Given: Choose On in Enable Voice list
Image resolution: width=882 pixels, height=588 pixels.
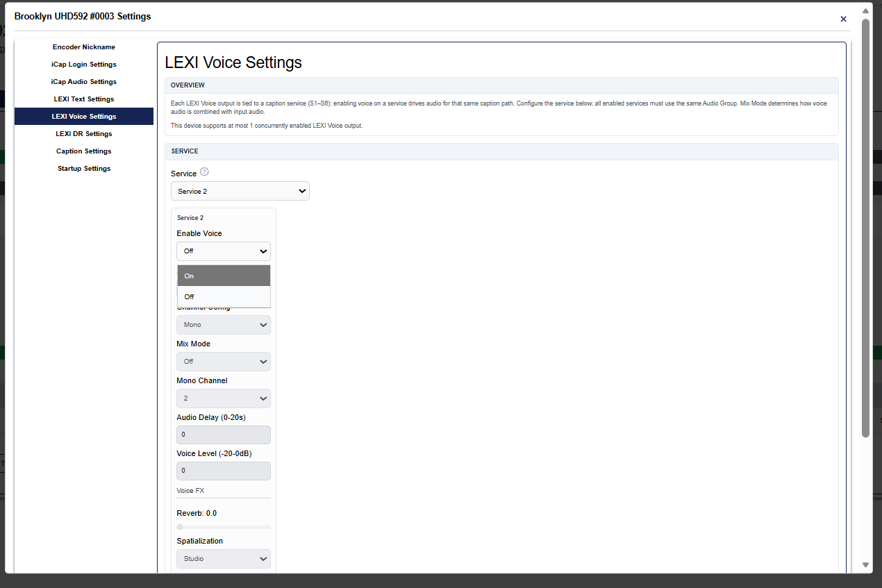Looking at the screenshot, I should [x=224, y=276].
